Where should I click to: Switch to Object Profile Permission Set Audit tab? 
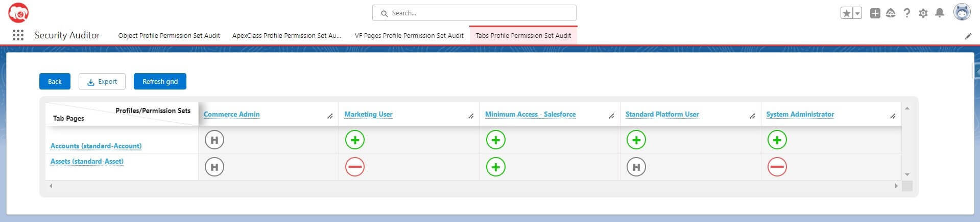pyautogui.click(x=169, y=35)
